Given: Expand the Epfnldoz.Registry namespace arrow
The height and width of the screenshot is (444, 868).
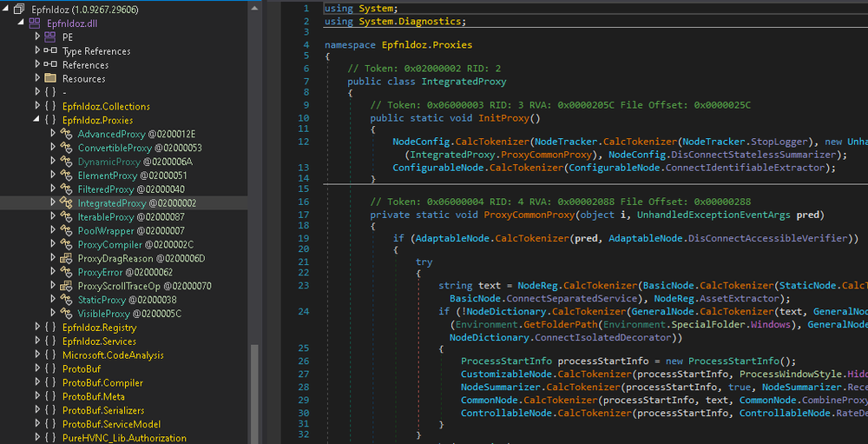Looking at the screenshot, I should [37, 327].
